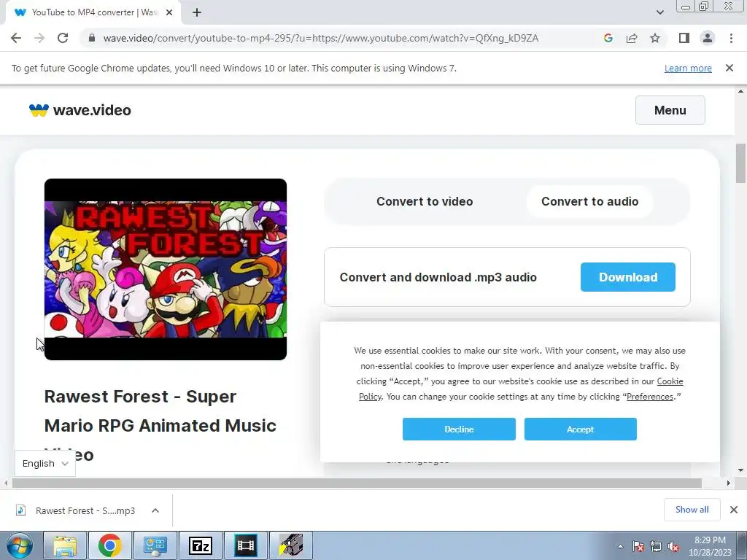Open Windows Explorer from taskbar
This screenshot has width=747, height=560.
coord(65,545)
